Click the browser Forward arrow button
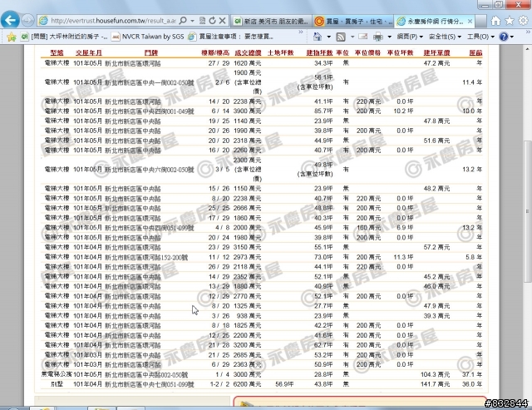 tap(27, 19)
